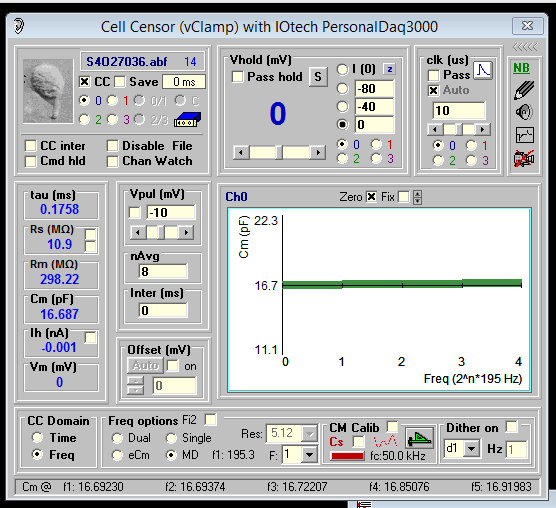Viewport: 556px width, 508px height.
Task: Open the d1 dither dropdown
Action: (x=471, y=449)
